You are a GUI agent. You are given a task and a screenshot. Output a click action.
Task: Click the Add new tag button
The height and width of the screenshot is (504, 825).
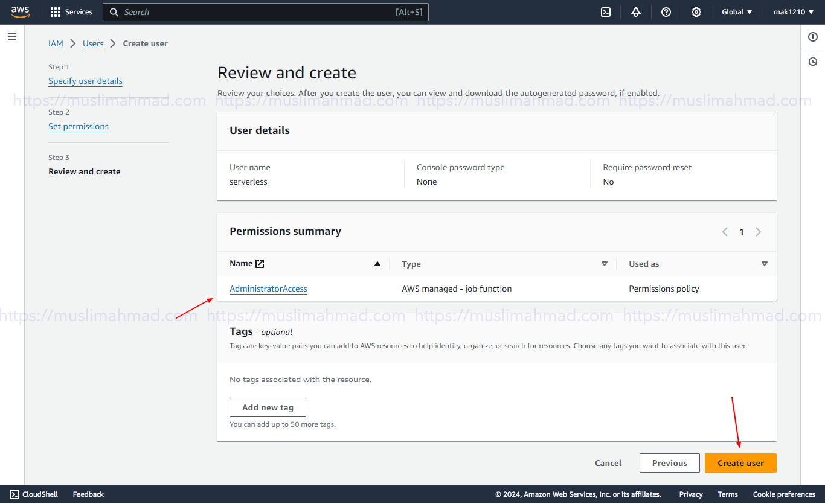268,407
